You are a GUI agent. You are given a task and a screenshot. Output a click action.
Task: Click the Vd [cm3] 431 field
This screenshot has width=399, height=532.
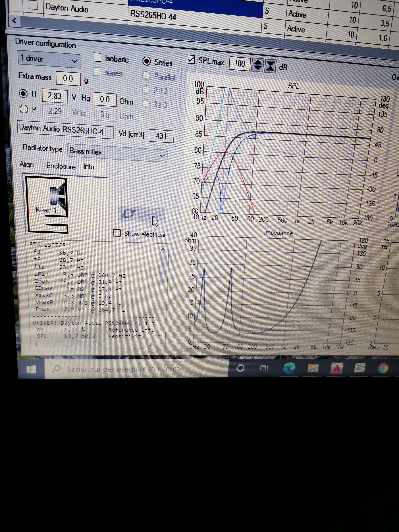(x=161, y=136)
